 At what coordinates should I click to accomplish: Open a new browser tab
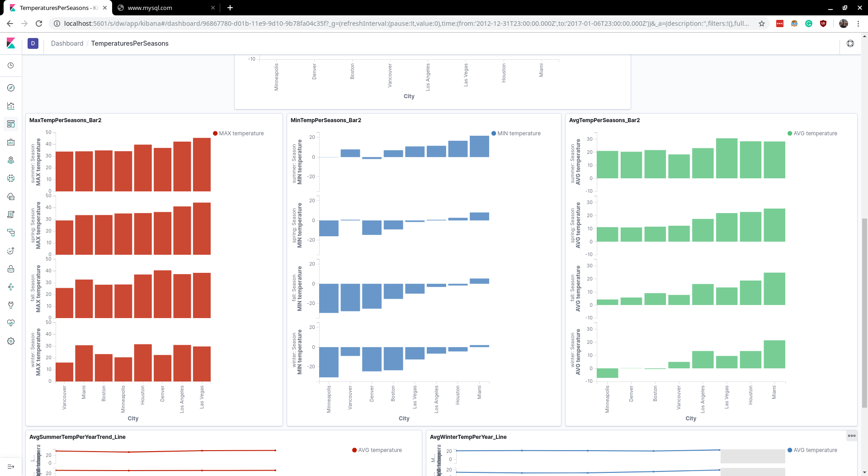[x=230, y=8]
